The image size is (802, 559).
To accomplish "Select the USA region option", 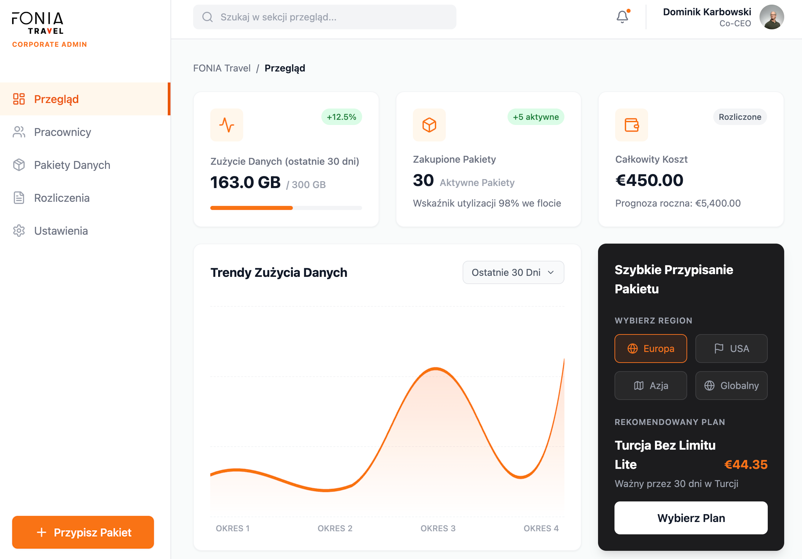I will tap(731, 349).
